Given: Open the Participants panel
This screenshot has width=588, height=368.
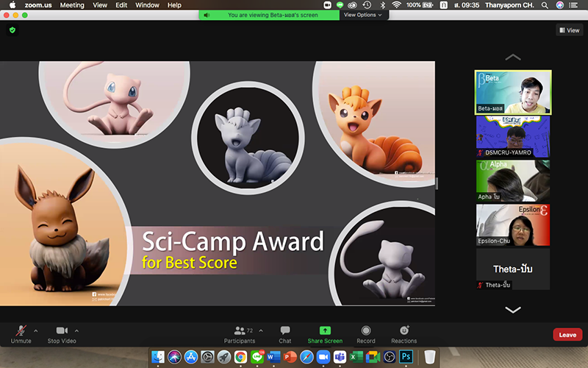Looking at the screenshot, I should (x=240, y=335).
